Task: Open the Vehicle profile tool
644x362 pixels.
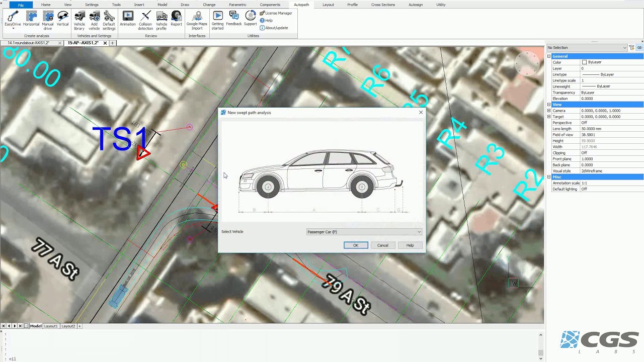Action: click(162, 20)
